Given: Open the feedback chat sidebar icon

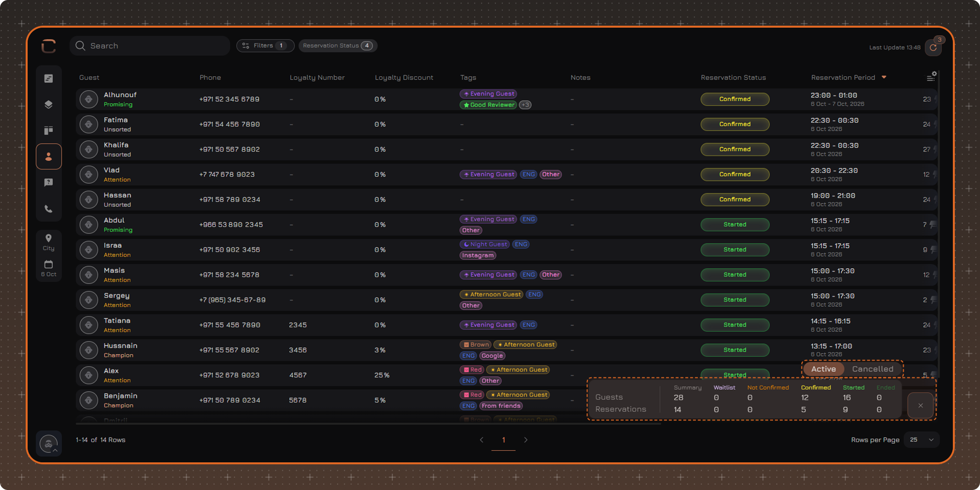Looking at the screenshot, I should coord(48,182).
